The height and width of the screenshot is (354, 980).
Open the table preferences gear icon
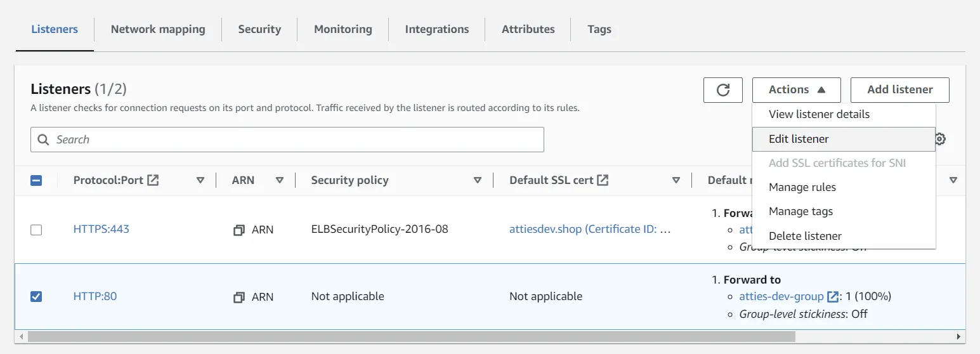click(941, 139)
